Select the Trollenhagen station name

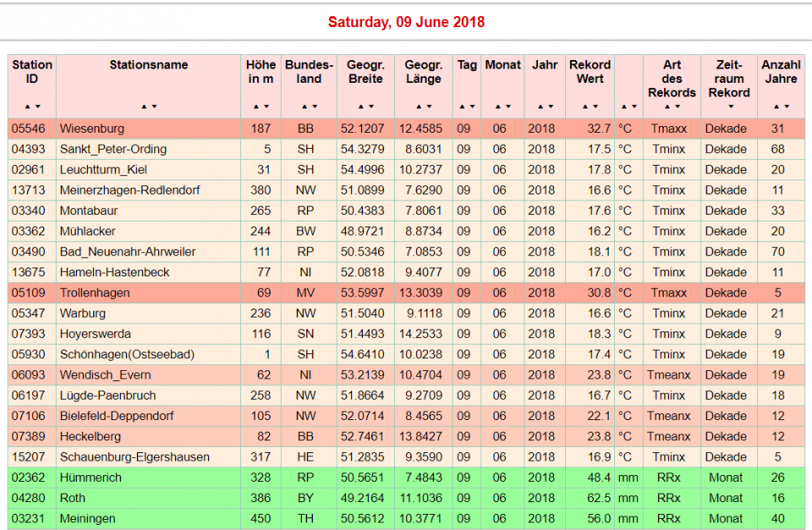click(95, 292)
